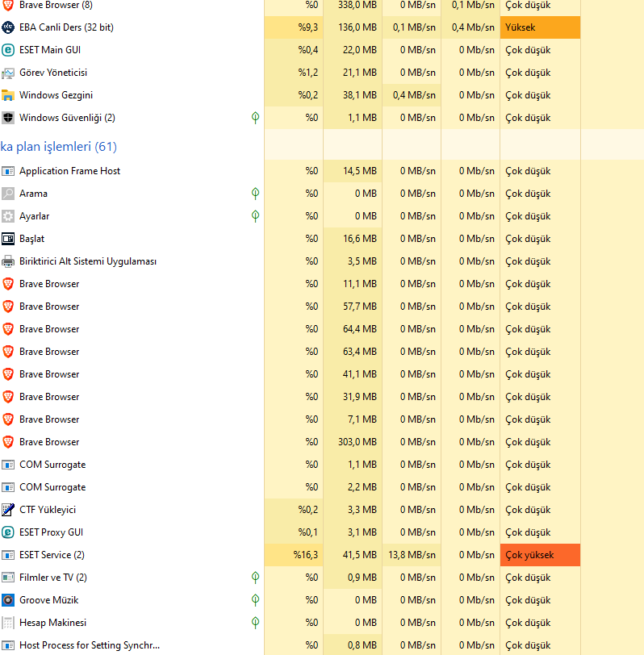The image size is (644, 655).
Task: Click the Host Process for Setting Synchr... icon
Action: tap(8, 645)
